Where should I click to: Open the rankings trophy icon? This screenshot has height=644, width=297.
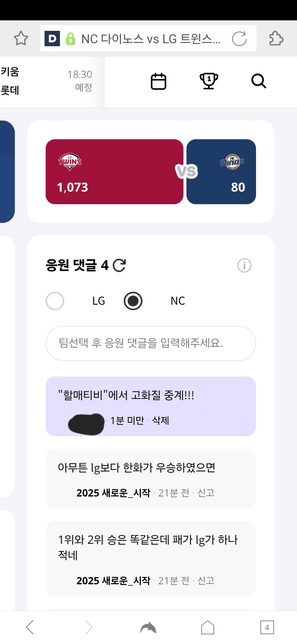click(x=209, y=81)
